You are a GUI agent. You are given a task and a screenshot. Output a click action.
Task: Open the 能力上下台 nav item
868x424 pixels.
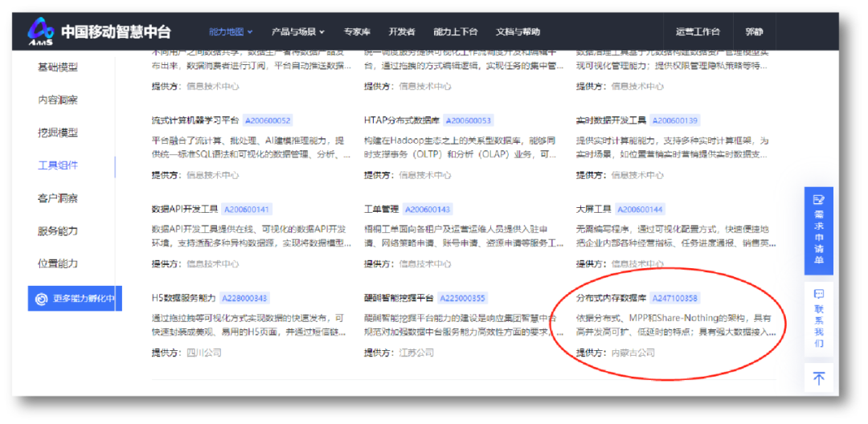click(455, 31)
